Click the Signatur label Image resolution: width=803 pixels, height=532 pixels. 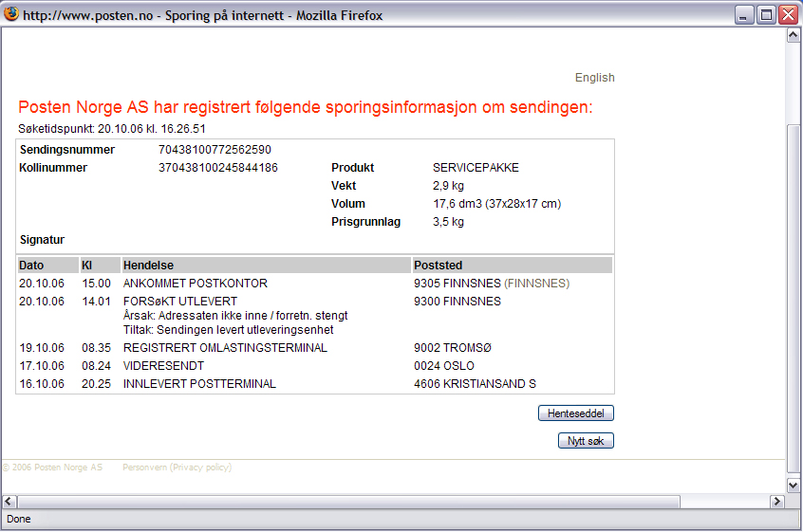pos(42,240)
